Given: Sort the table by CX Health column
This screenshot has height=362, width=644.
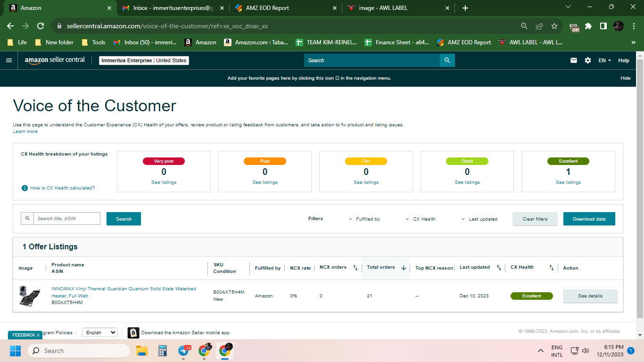Looking at the screenshot, I should (551, 268).
